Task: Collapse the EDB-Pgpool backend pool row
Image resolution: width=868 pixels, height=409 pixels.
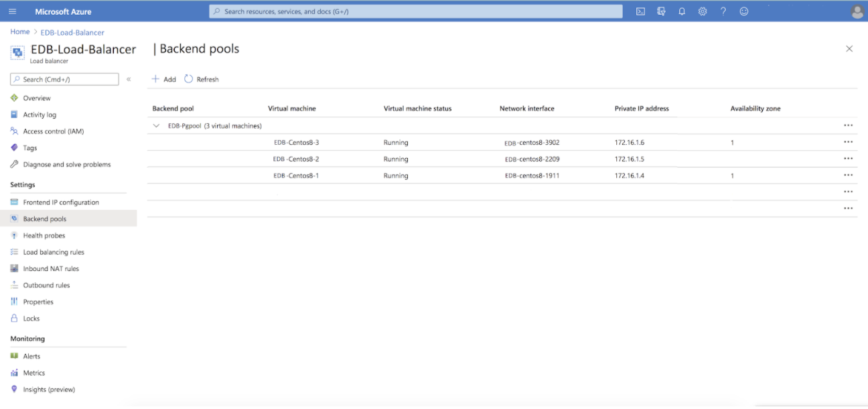Action: tap(157, 125)
